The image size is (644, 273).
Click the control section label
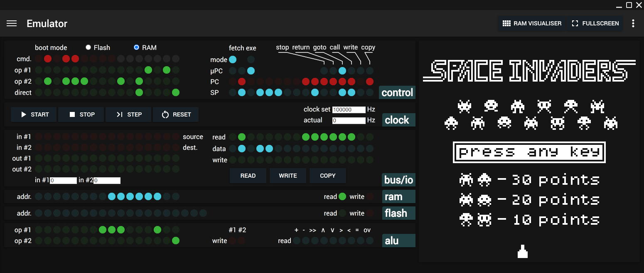[x=397, y=92]
